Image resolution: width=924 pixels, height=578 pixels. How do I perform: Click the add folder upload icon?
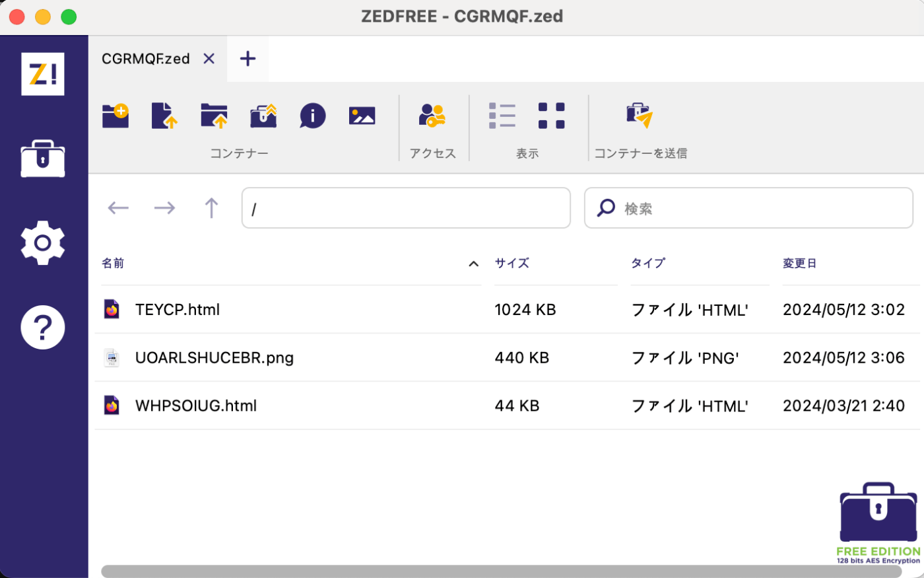pyautogui.click(x=214, y=116)
